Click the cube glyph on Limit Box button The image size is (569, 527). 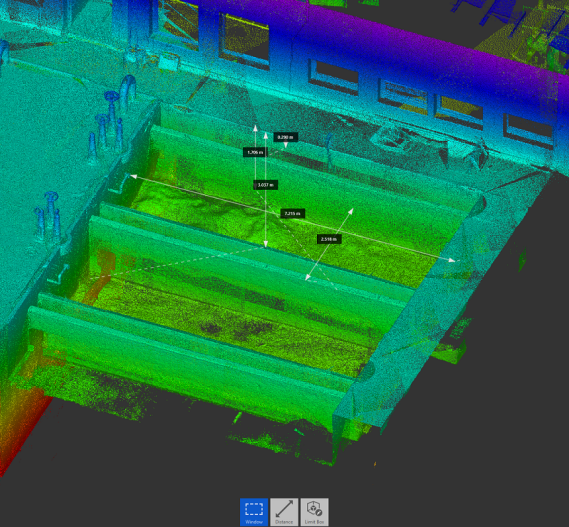[x=314, y=508]
